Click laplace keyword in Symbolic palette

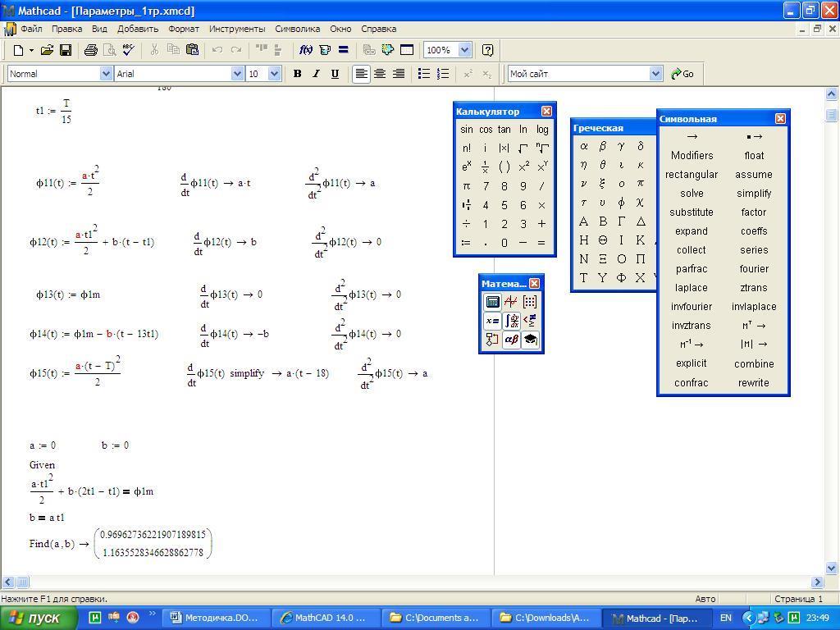(691, 288)
